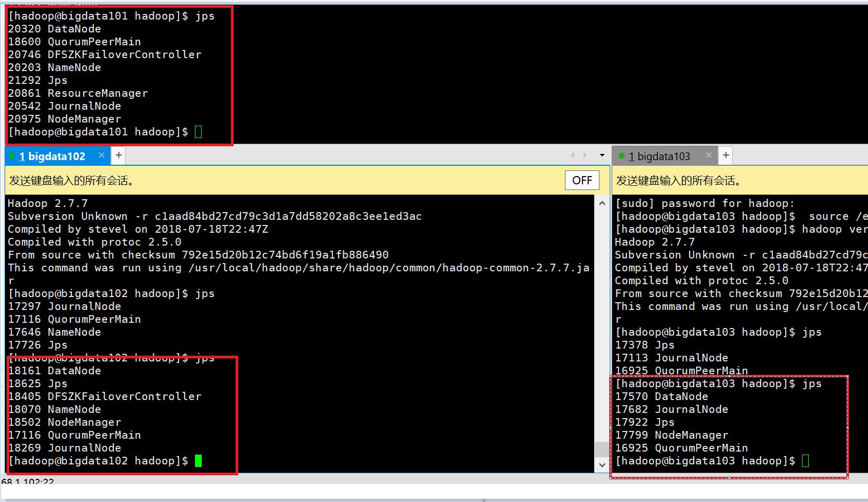The height and width of the screenshot is (502, 868).
Task: Go to the previous tab with left arrow
Action: tap(573, 155)
